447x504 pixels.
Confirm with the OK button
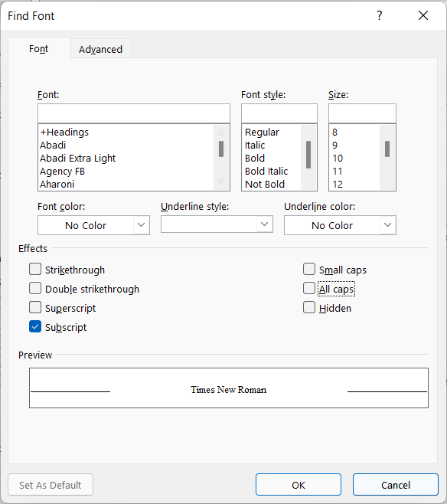point(299,485)
